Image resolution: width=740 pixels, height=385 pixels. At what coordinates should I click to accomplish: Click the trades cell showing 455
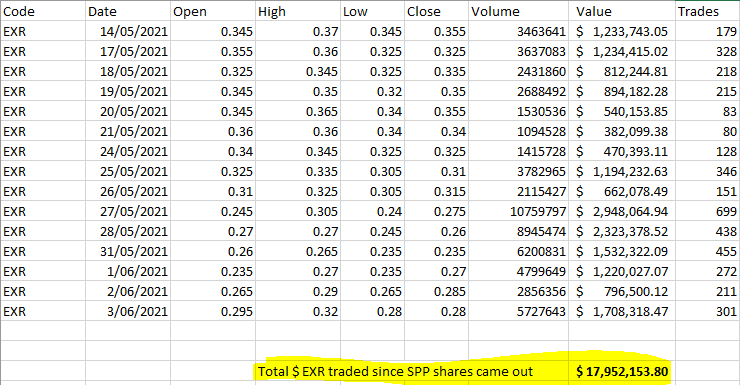707,251
